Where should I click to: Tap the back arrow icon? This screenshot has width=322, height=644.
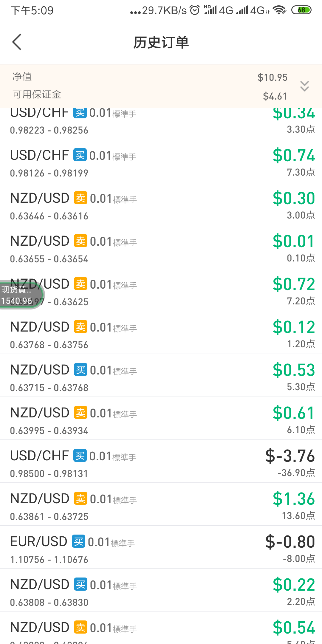tap(17, 42)
